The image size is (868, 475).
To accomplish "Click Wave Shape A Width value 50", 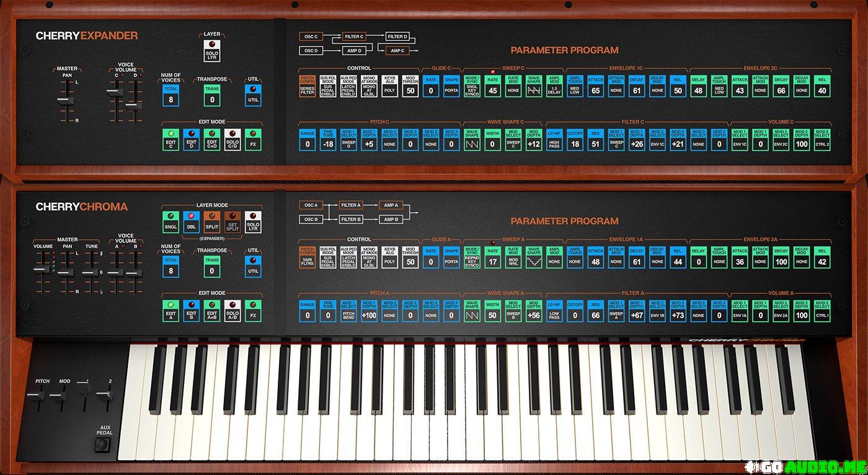I will point(493,311).
